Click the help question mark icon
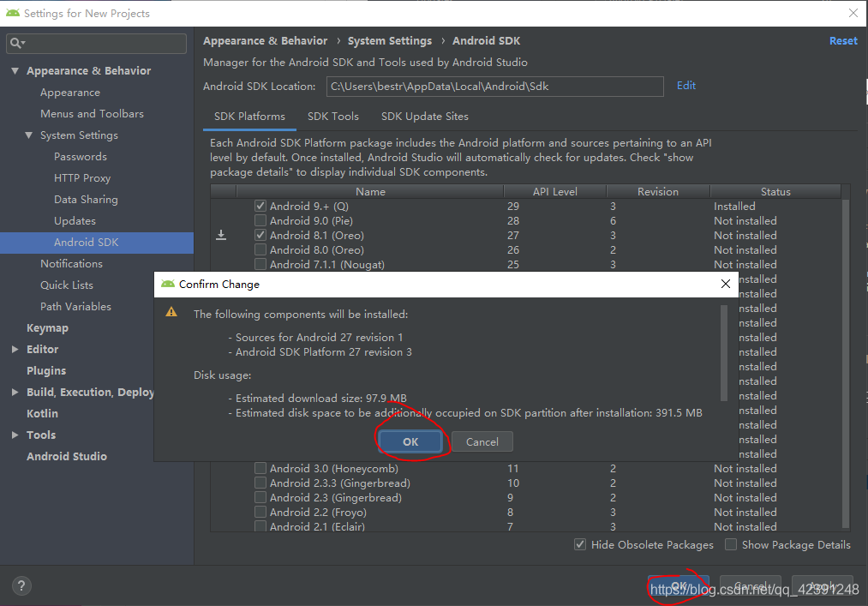868x606 pixels. (x=21, y=585)
